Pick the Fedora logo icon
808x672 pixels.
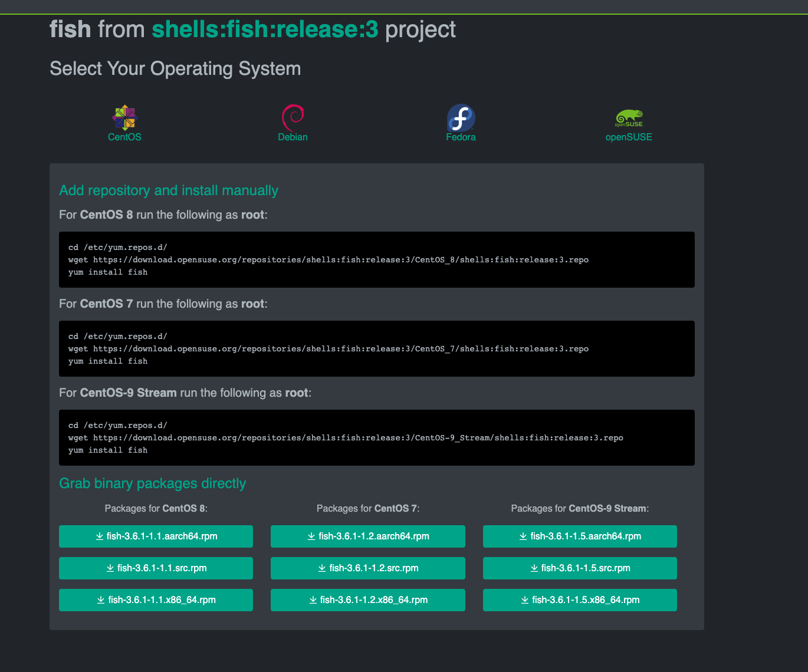pyautogui.click(x=461, y=118)
